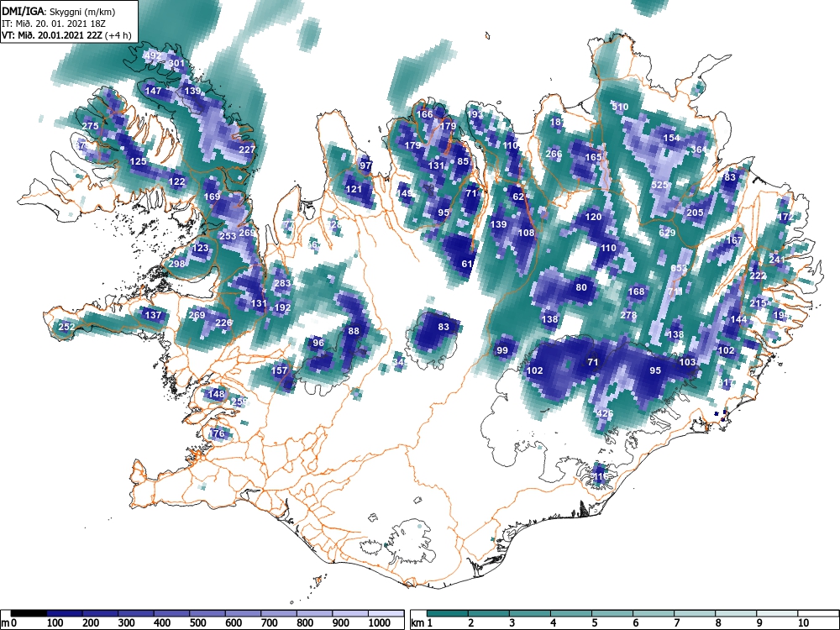Screen dimensions: 840x630
Task: Click the '1000' label on the meter legend
Action: click(380, 623)
